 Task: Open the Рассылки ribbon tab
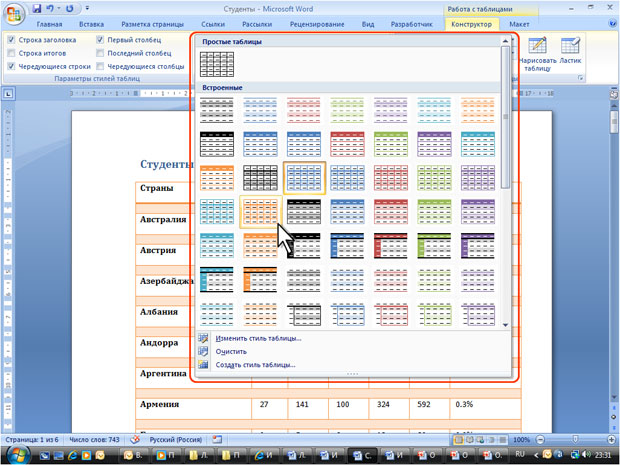click(x=257, y=24)
